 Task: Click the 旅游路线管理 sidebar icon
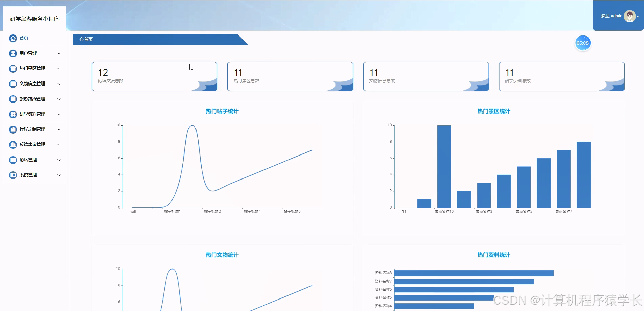click(13, 99)
